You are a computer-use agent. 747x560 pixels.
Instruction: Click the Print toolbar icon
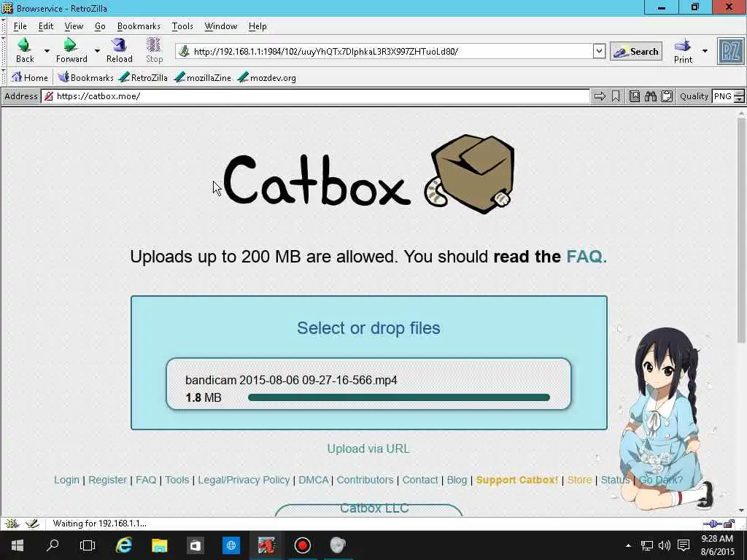(x=683, y=51)
